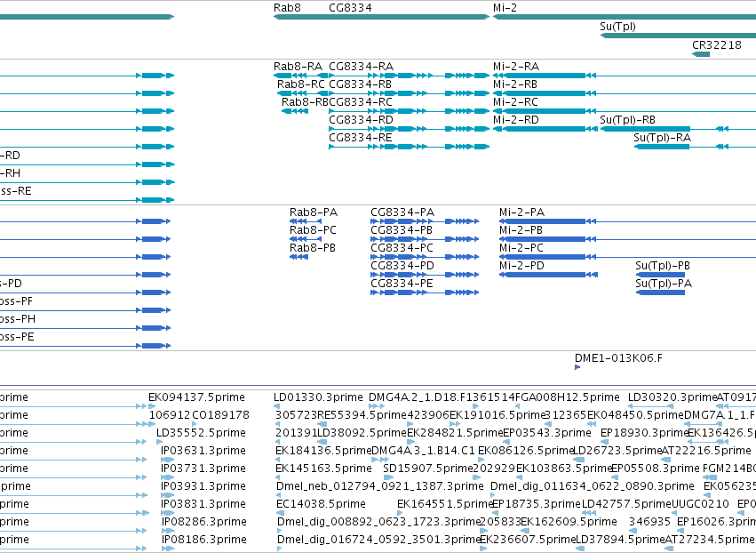The image size is (756, 553).
Task: Select transcript Rab8-RC
Action: click(300, 84)
